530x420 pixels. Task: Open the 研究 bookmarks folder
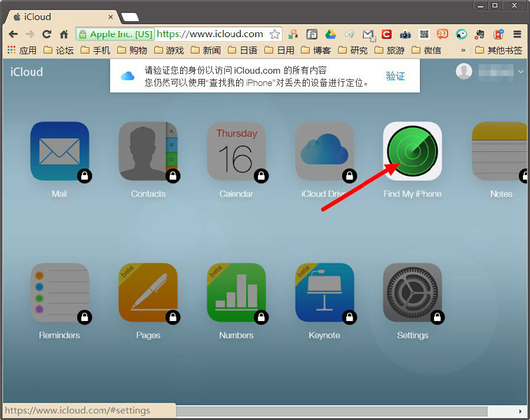coord(353,51)
